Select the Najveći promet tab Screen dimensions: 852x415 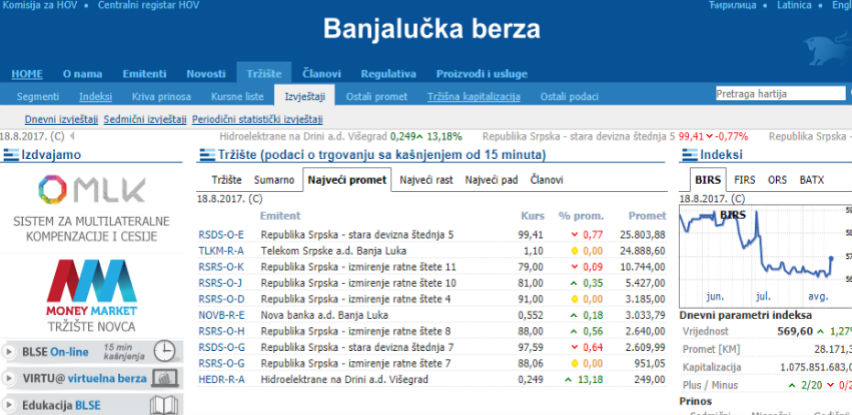(347, 180)
